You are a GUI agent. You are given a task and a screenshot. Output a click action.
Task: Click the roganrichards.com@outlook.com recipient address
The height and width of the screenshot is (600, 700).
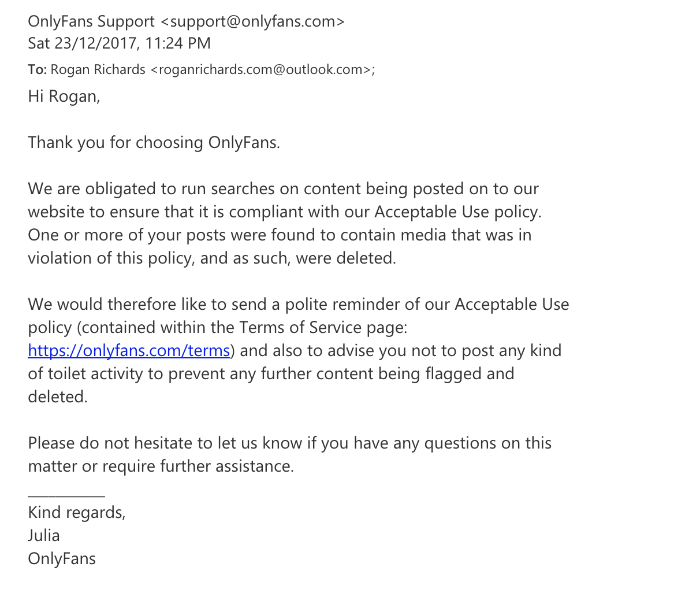tap(262, 69)
